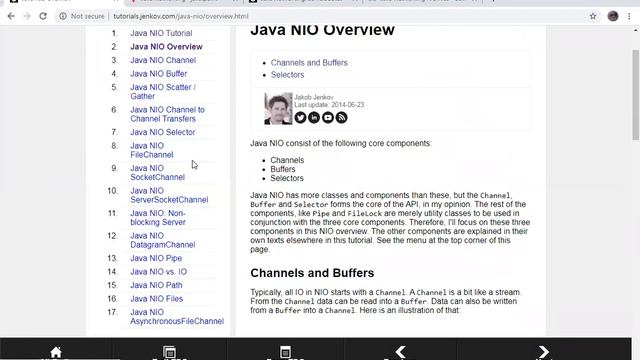Click the browser back arrow
The width and height of the screenshot is (640, 360).
coord(11,16)
